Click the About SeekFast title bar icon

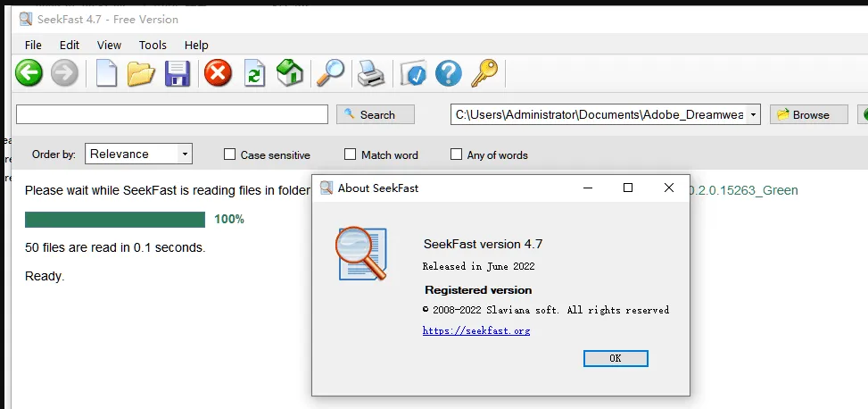pyautogui.click(x=327, y=188)
